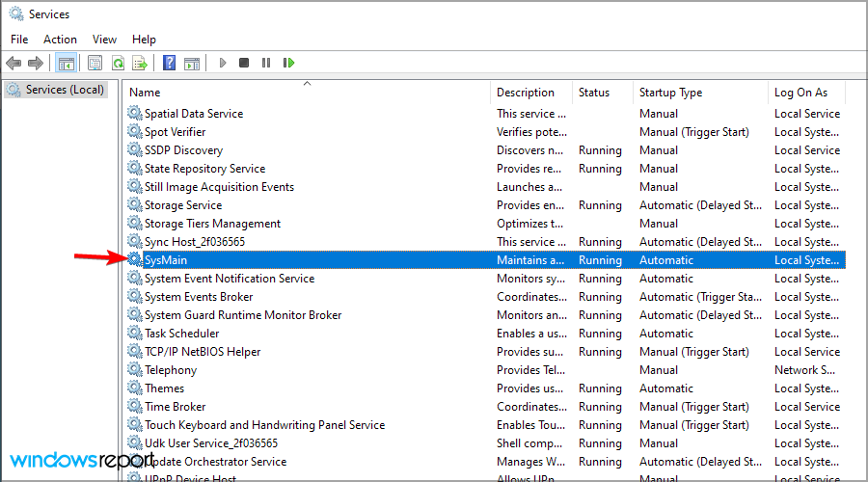Open the View menu
This screenshot has height=482, width=868.
pyautogui.click(x=104, y=40)
